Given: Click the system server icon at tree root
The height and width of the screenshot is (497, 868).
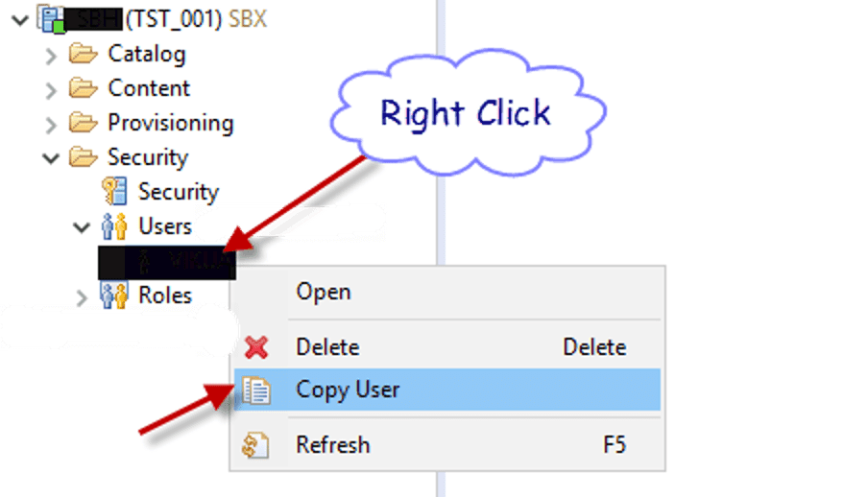Looking at the screenshot, I should (52, 18).
